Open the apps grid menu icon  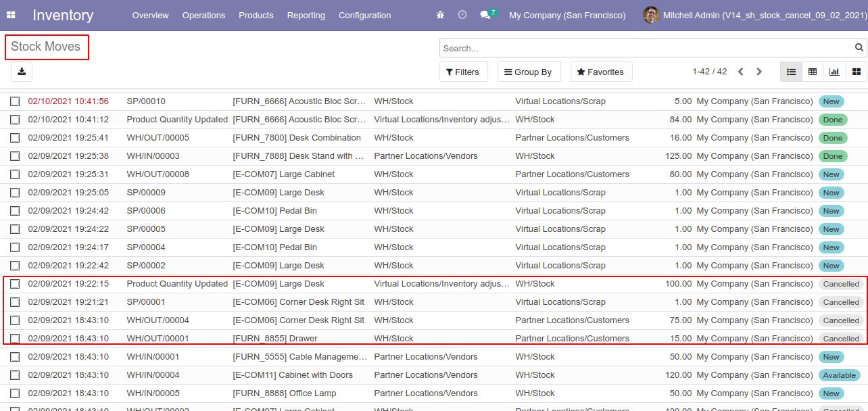11,15
